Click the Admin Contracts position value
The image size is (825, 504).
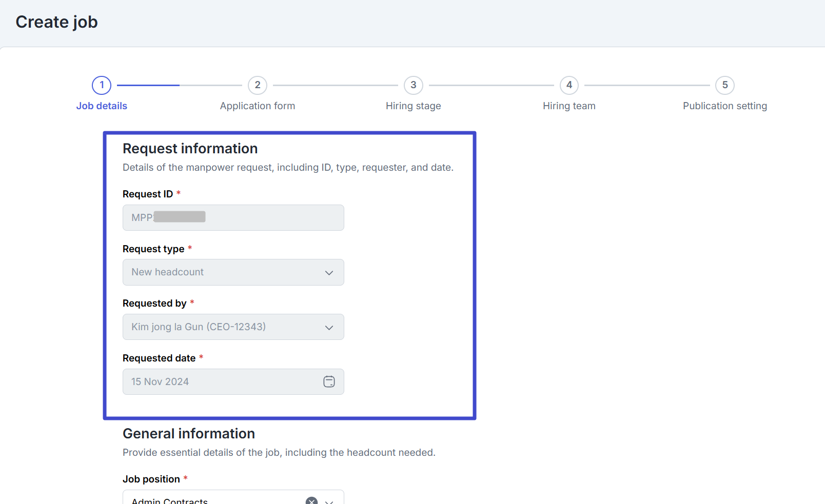170,500
